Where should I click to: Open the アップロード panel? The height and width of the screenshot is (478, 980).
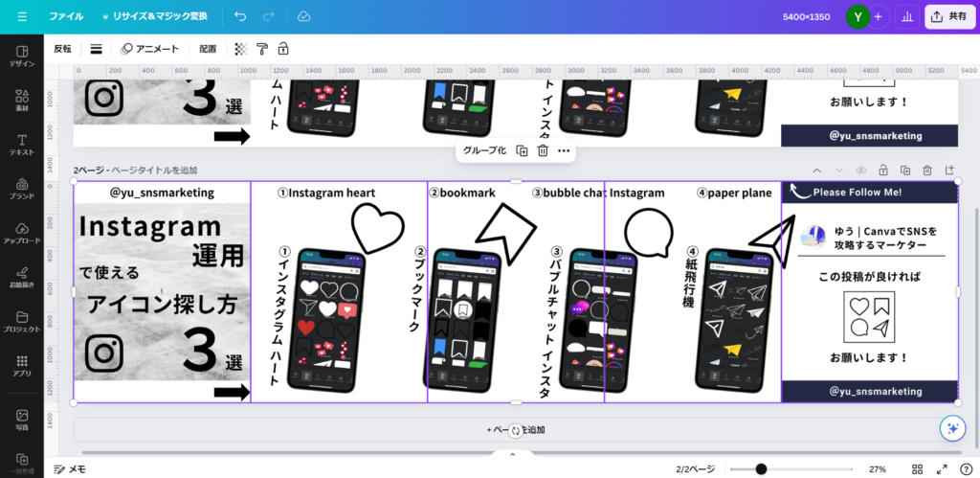tap(22, 233)
